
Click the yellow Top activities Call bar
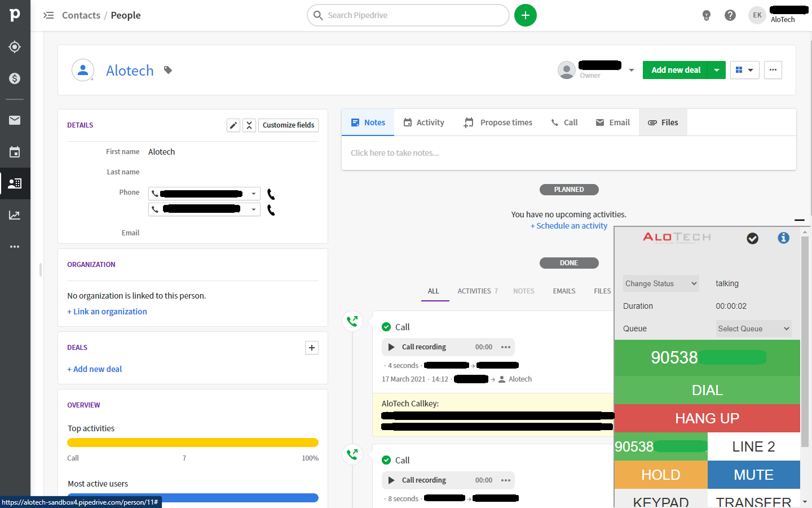coord(193,443)
